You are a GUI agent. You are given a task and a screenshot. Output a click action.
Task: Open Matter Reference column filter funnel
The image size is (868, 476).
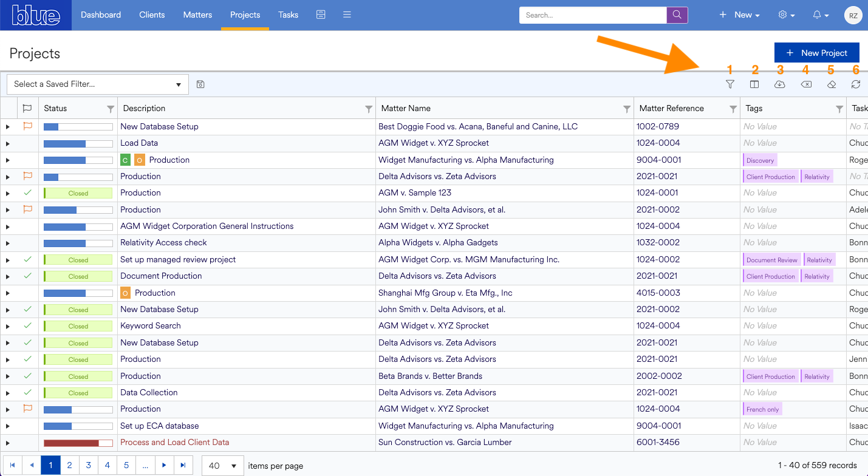pos(733,109)
